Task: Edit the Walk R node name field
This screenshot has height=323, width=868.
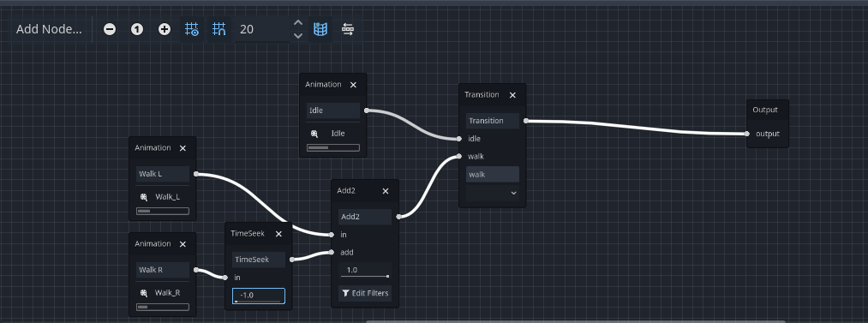Action: [163, 270]
